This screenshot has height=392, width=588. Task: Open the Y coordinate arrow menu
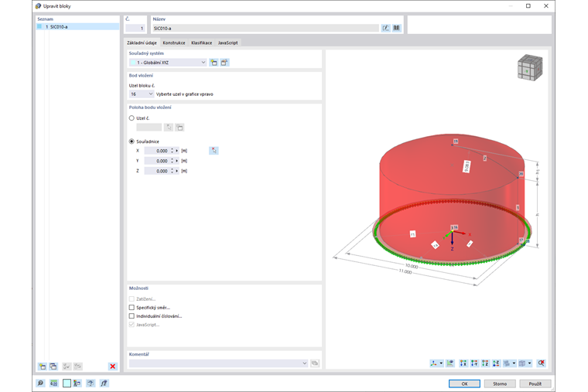pyautogui.click(x=177, y=161)
